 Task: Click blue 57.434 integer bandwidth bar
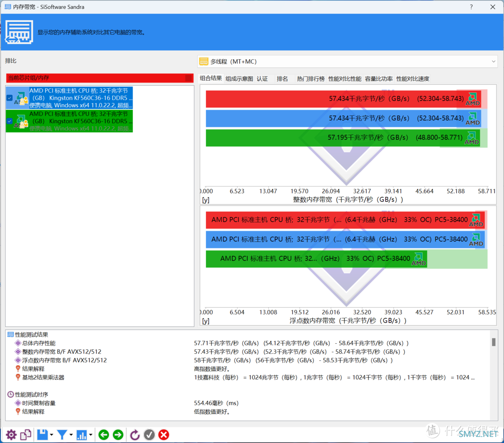coord(343,118)
